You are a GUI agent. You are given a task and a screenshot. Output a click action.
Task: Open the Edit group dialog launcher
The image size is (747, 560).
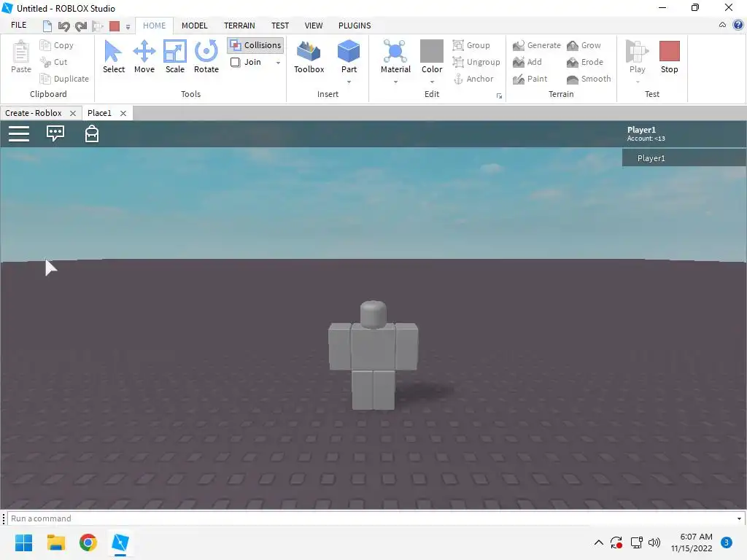[x=499, y=96]
